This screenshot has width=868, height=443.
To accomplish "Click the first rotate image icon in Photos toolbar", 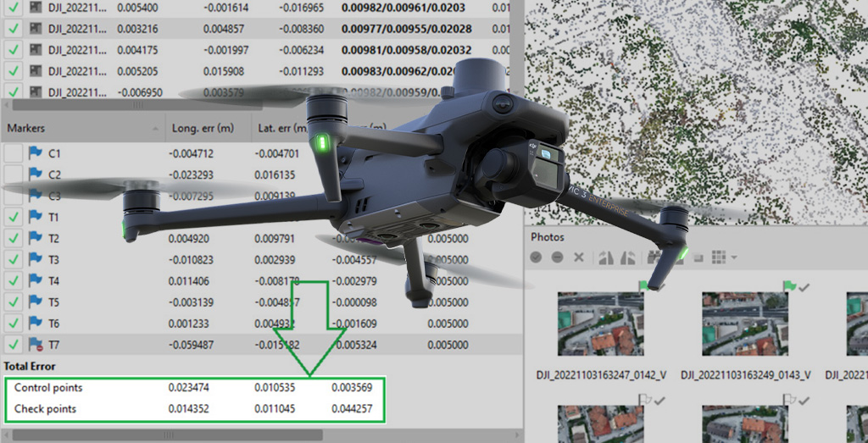I will pyautogui.click(x=605, y=257).
